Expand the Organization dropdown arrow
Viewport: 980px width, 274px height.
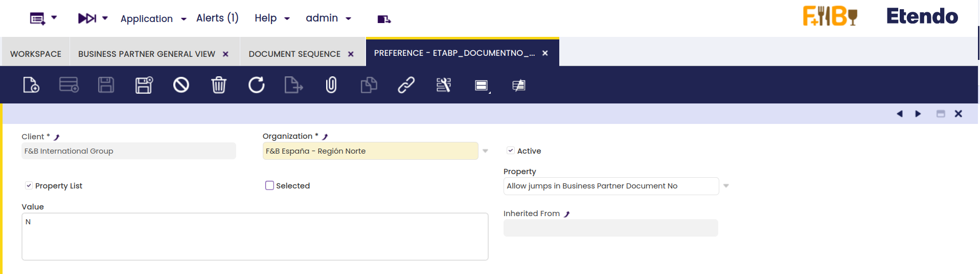click(x=485, y=151)
